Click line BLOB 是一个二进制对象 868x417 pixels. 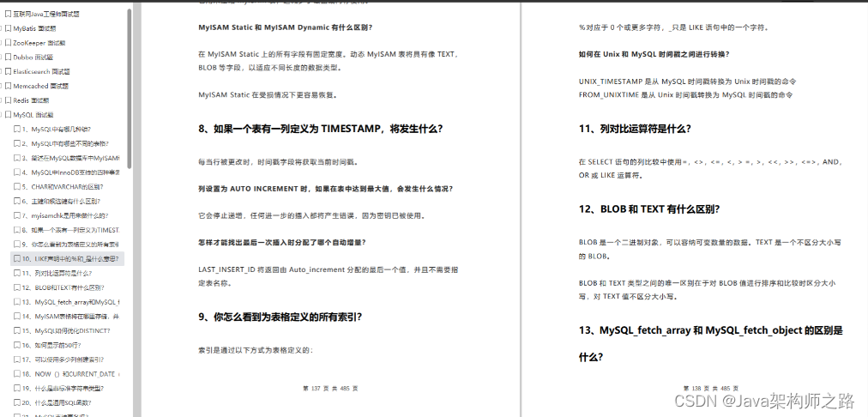pyautogui.click(x=711, y=243)
